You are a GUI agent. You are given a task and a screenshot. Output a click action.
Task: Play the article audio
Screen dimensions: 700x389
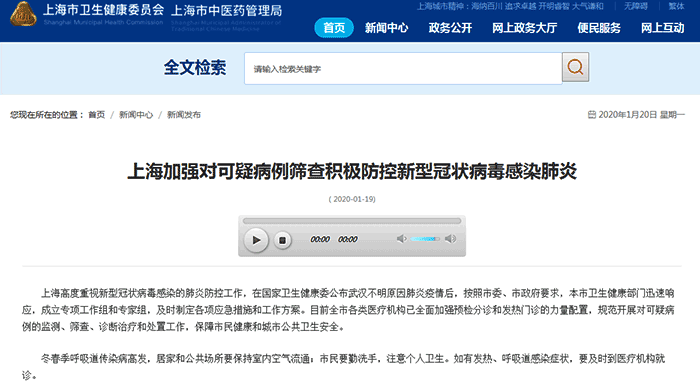256,240
